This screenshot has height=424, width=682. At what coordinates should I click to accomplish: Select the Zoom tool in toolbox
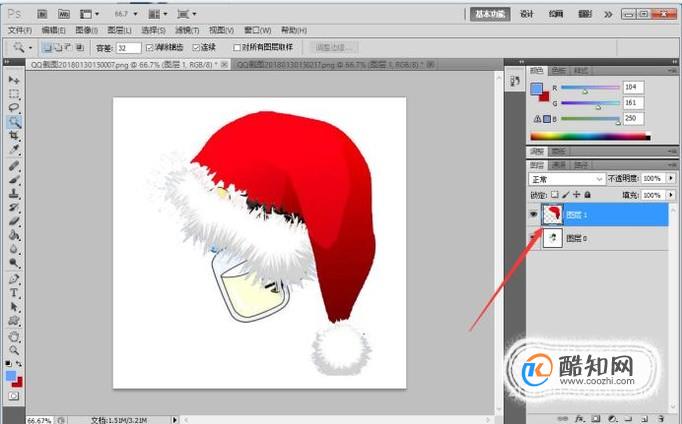click(14, 350)
